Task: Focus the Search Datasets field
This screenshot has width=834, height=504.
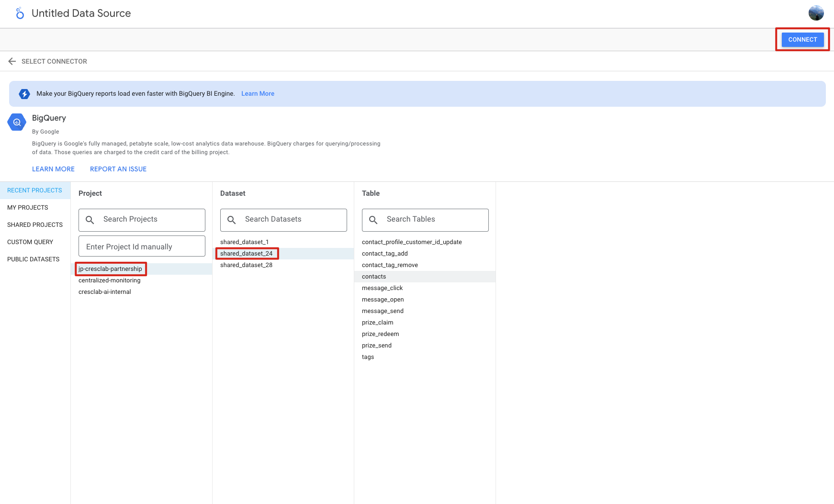Action: [x=283, y=220]
